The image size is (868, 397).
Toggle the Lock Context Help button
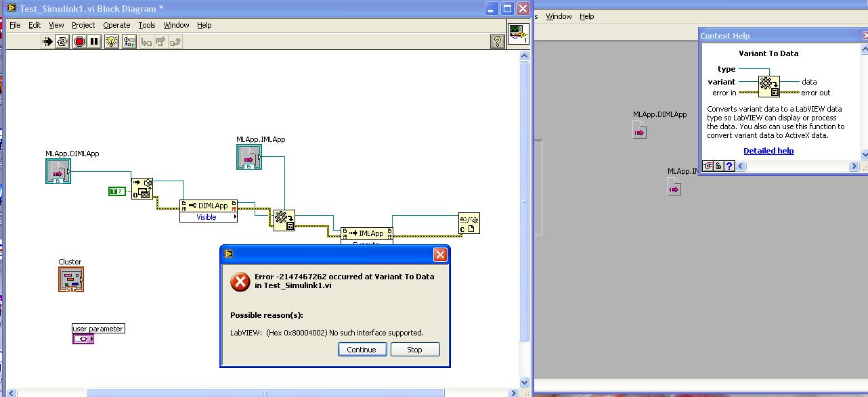[x=718, y=166]
